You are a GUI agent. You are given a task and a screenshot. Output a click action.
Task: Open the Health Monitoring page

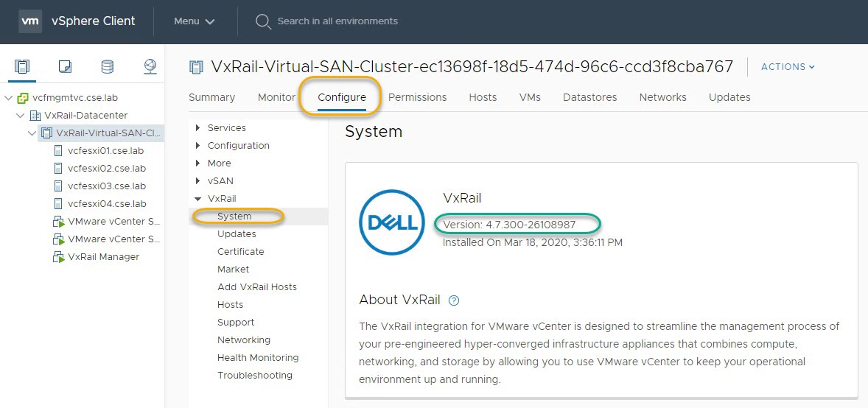tap(258, 358)
